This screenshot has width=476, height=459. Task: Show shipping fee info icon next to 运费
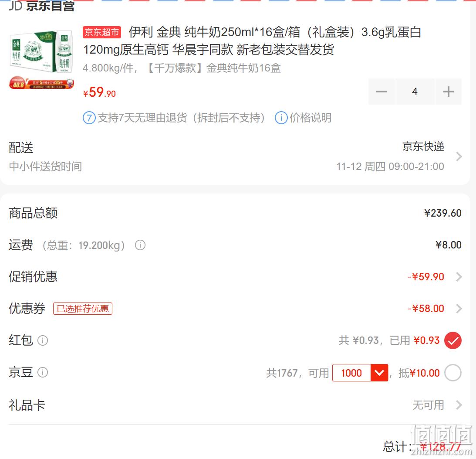pos(140,245)
